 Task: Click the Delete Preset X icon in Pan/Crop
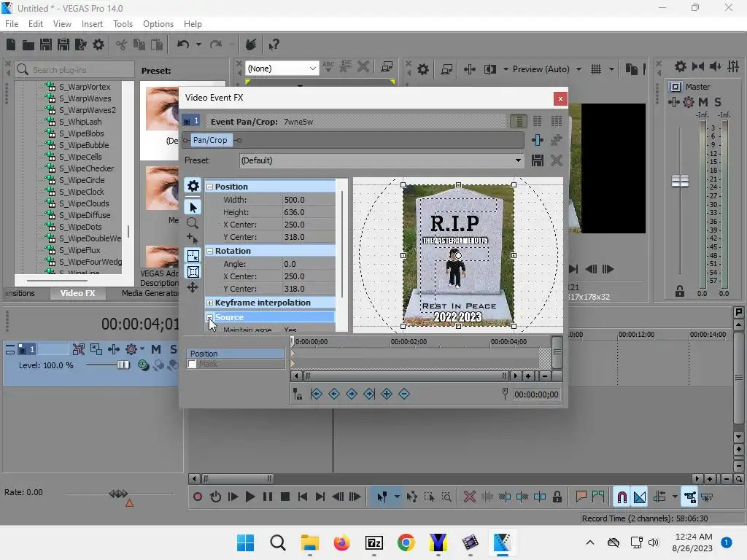(x=557, y=160)
